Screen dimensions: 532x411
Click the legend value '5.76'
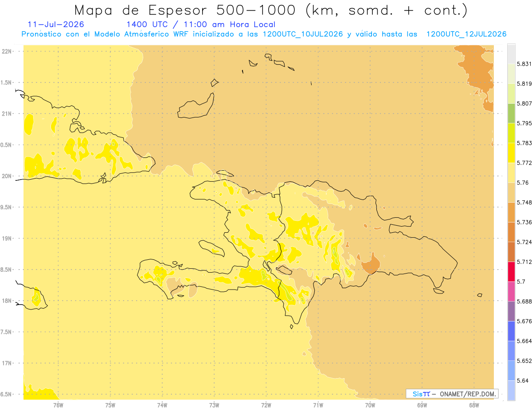tap(522, 183)
